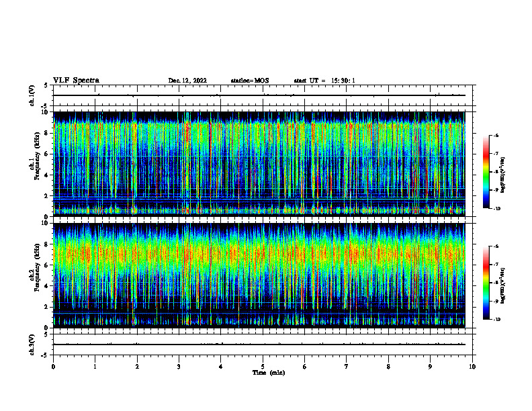Viewport: 532px width, 411px height.
Task: Click the time axis tick label "7"
Action: (346, 367)
